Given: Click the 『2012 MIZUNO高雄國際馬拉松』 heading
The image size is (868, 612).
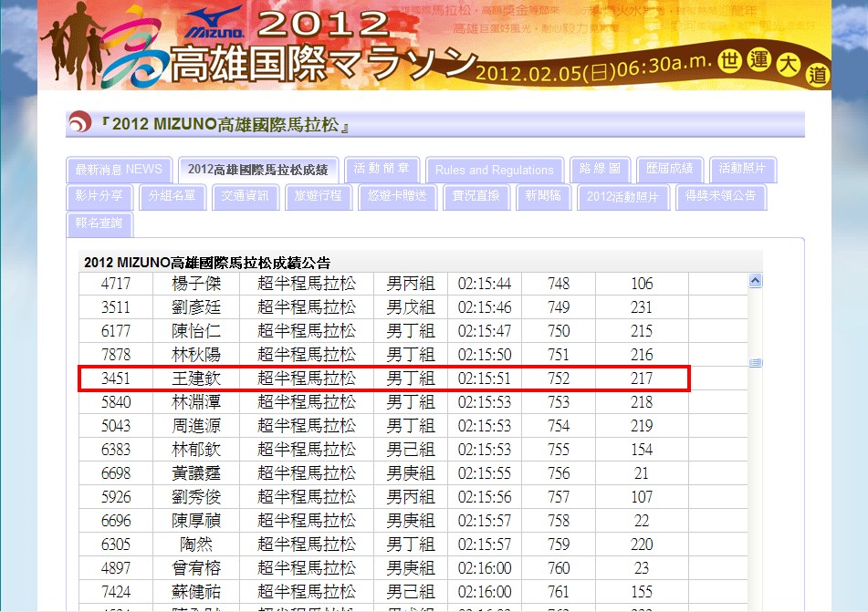Looking at the screenshot, I should [225, 124].
